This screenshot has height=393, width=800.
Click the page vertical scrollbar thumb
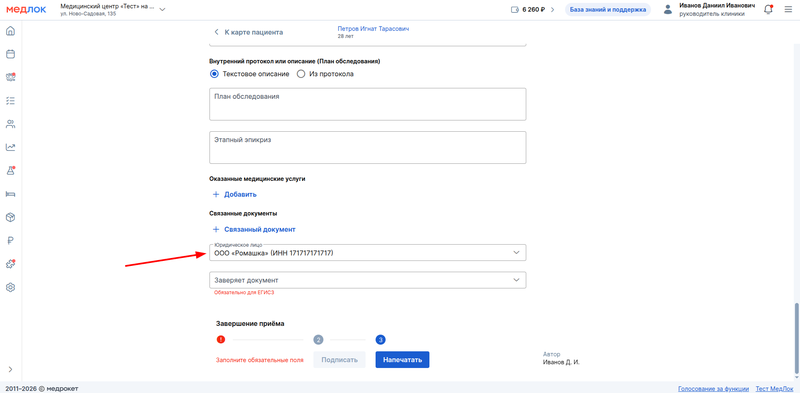pos(796,339)
